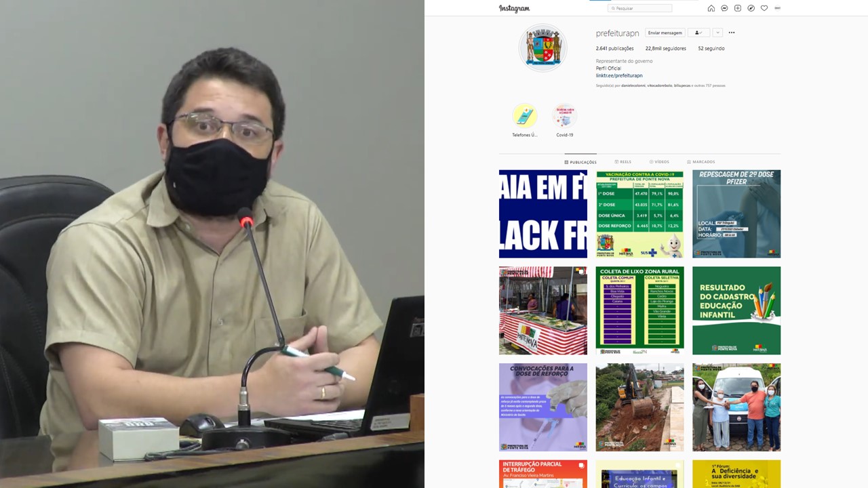Image resolution: width=868 pixels, height=488 pixels.
Task: Open the three-dot profile options menu
Action: [x=732, y=33]
